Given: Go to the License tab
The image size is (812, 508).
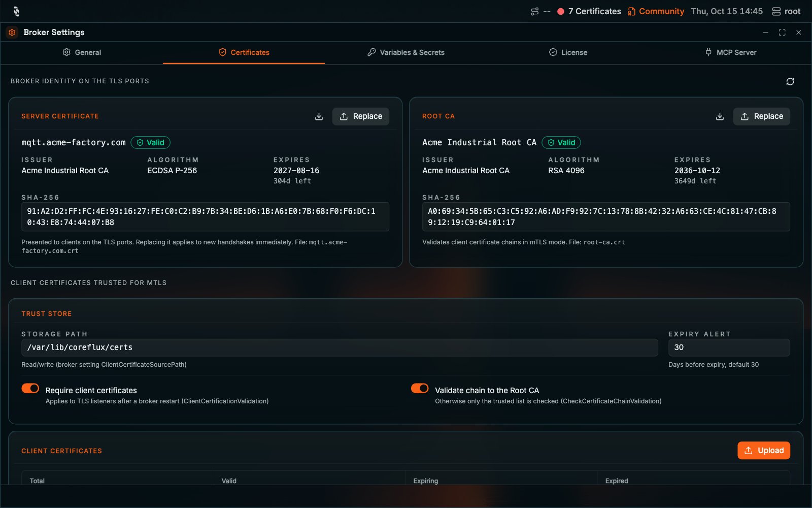Looking at the screenshot, I should [568, 52].
